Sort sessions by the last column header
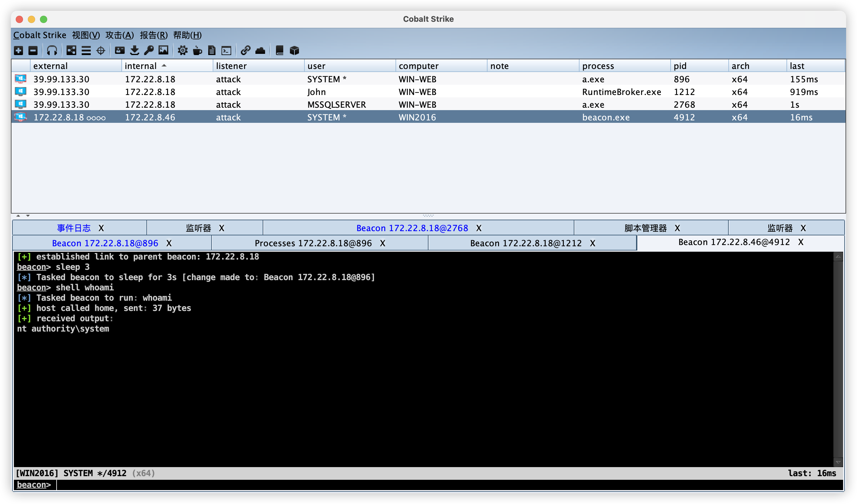857x504 pixels. pyautogui.click(x=816, y=66)
